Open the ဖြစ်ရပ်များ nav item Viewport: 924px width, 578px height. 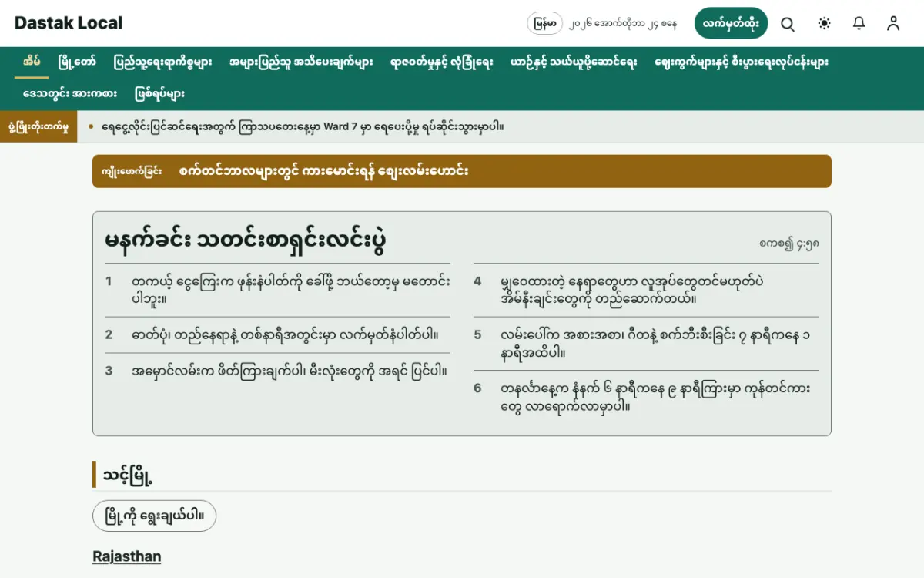(159, 94)
